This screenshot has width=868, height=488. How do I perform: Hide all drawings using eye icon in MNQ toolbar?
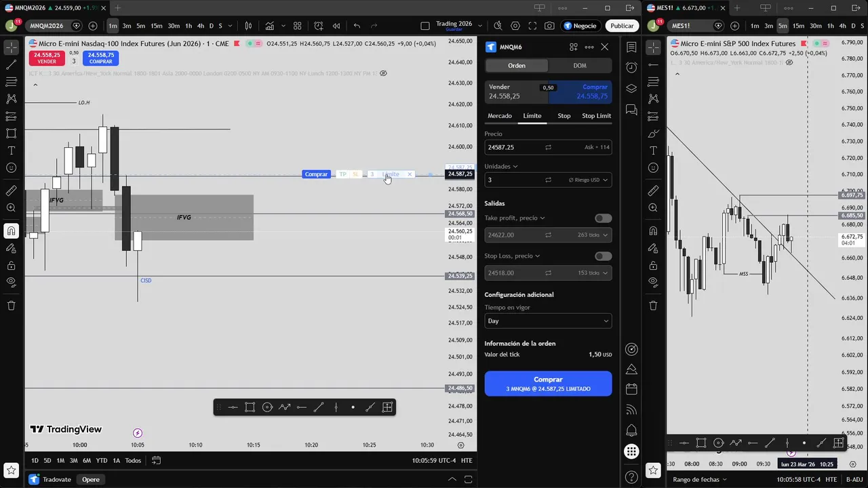point(11,282)
